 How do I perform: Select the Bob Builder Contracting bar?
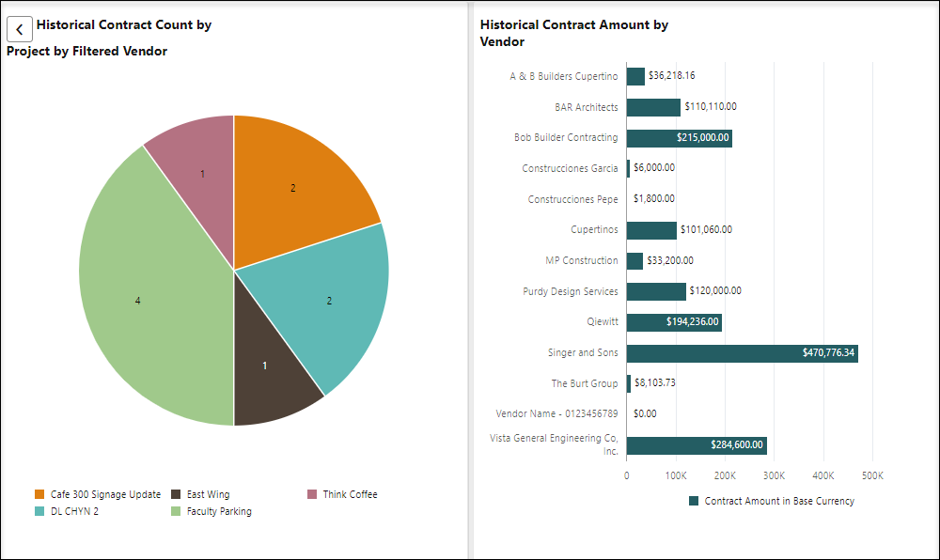click(679, 137)
